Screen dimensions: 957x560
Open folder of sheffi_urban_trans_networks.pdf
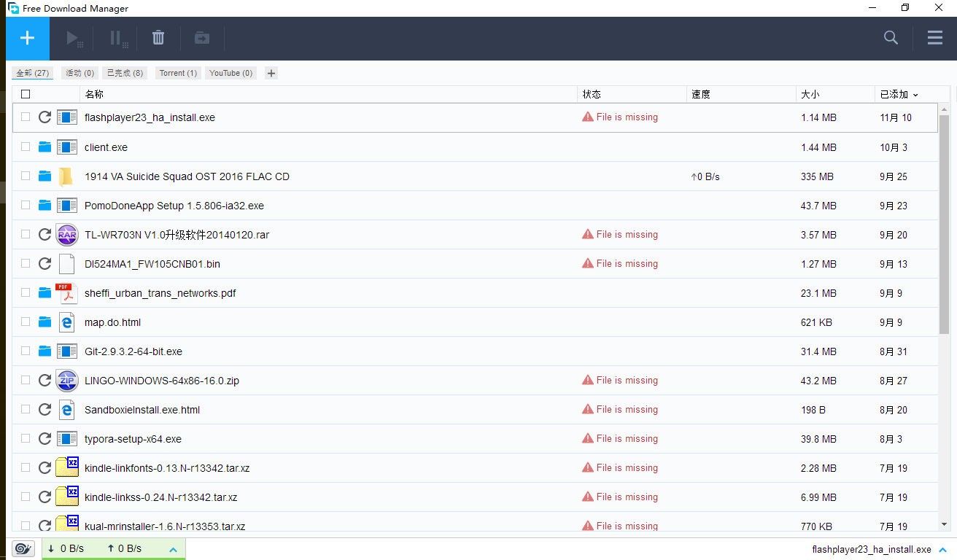44,293
